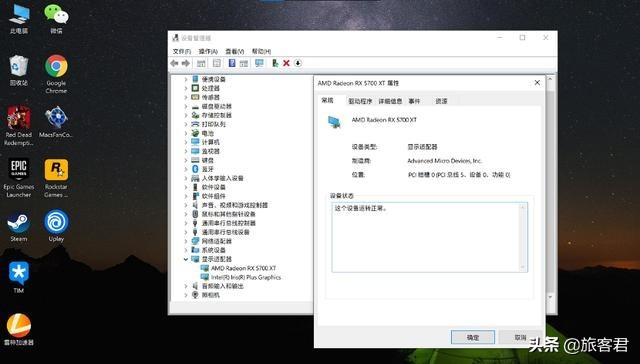The image size is (640, 364).
Task: Expand the 打印队列 (Print queues) node
Action: (186, 124)
